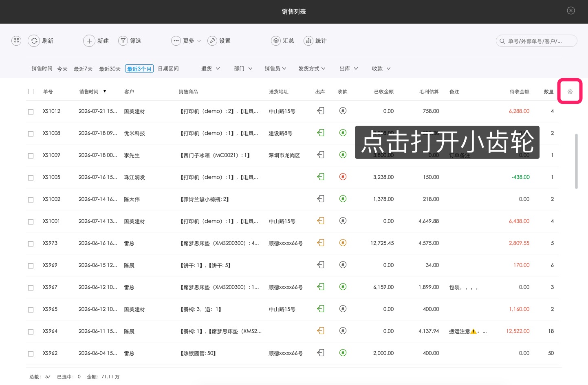Open the 统计 bar chart icon
The height and width of the screenshot is (385, 588).
tap(308, 41)
